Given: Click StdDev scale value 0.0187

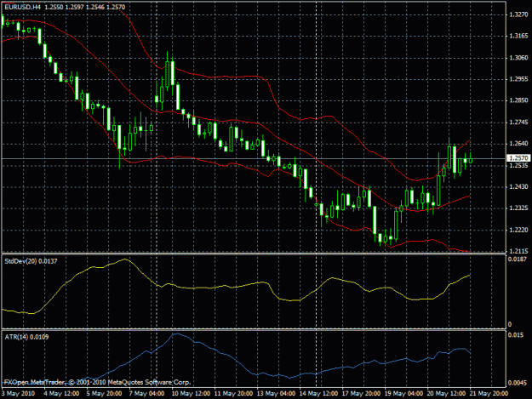Looking at the screenshot, I should click(x=518, y=259).
